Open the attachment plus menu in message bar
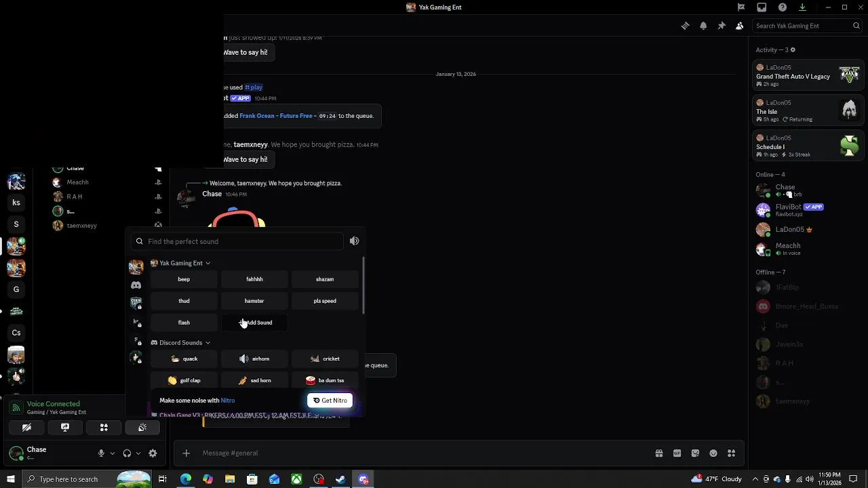The width and height of the screenshot is (868, 488). coord(186,453)
